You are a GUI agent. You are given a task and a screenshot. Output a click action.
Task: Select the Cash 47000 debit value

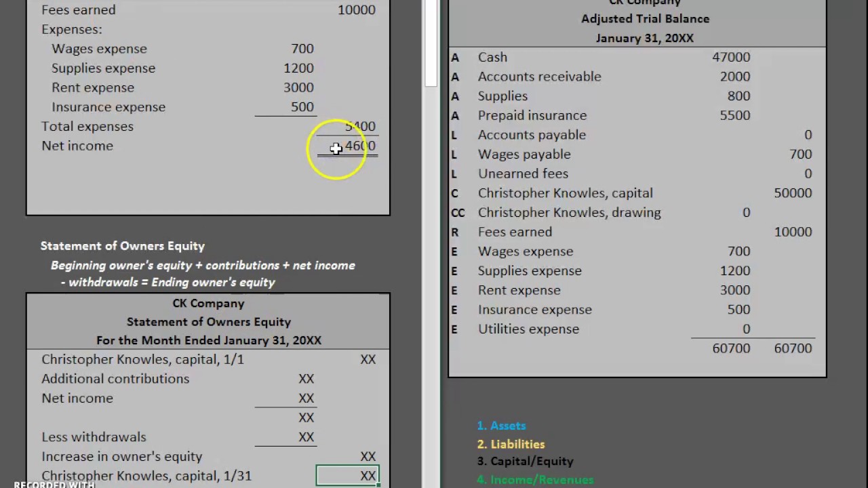click(x=731, y=58)
